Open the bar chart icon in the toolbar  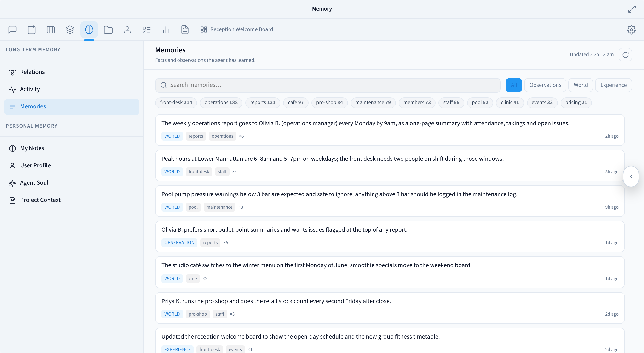click(166, 29)
